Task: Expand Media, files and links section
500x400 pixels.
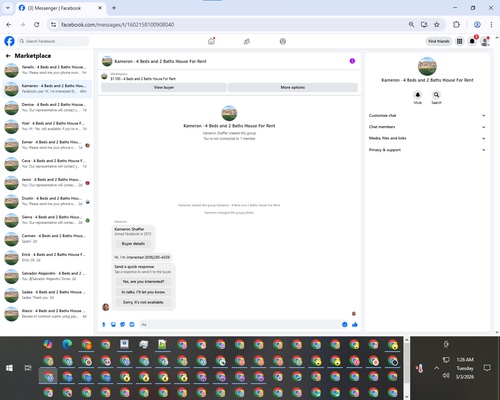Action: [427, 138]
